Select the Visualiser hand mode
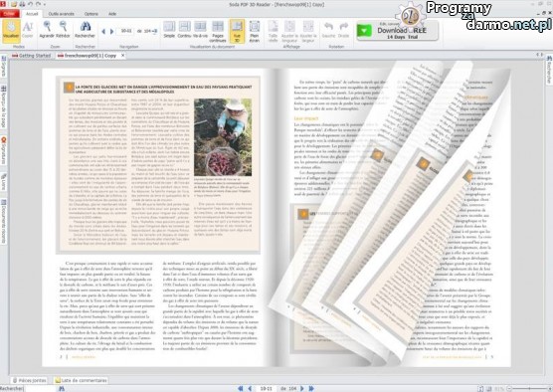The height and width of the screenshot is (392, 553). (11, 31)
